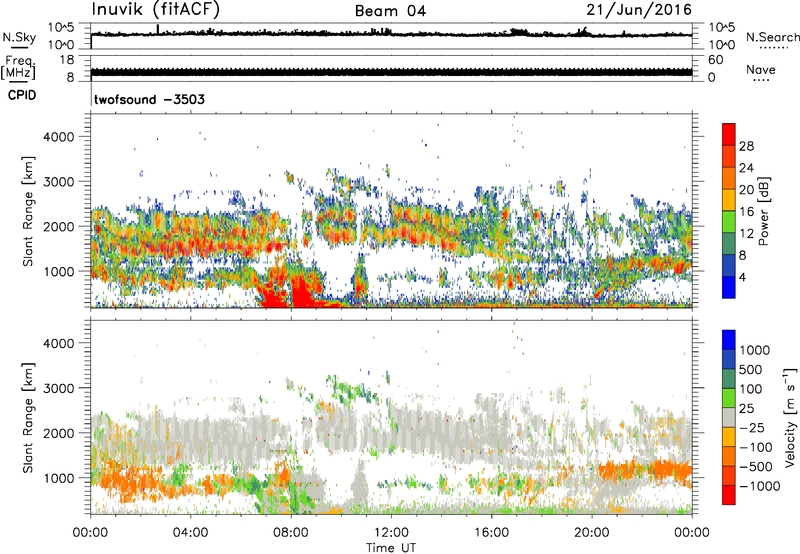Click the '04:00' time tick label
Viewport: 800px width, 554px height.
tap(190, 533)
